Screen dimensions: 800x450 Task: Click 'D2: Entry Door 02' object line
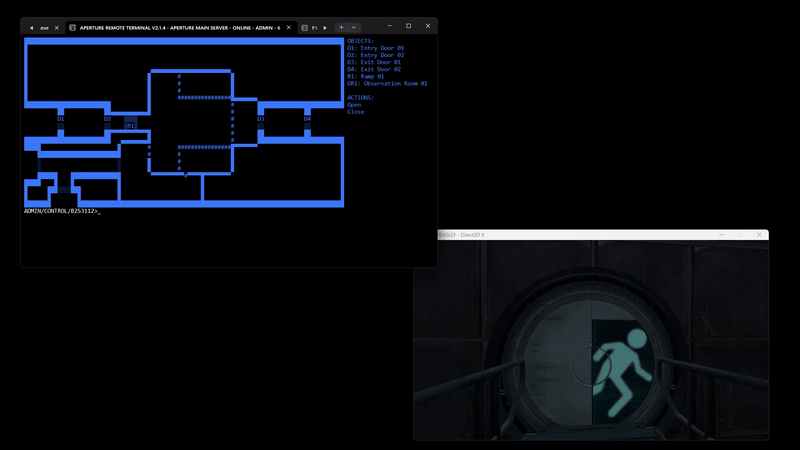376,55
